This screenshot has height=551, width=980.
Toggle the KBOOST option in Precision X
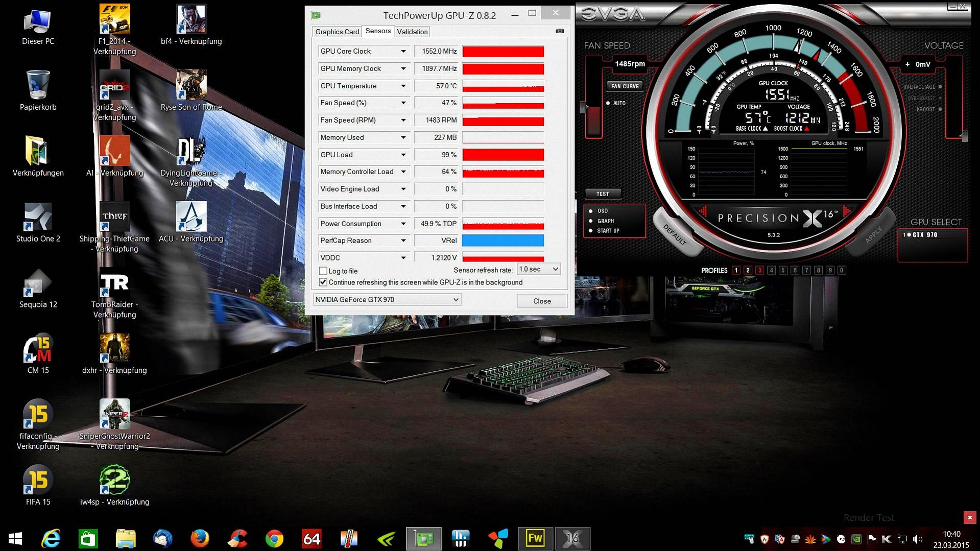coord(940,109)
